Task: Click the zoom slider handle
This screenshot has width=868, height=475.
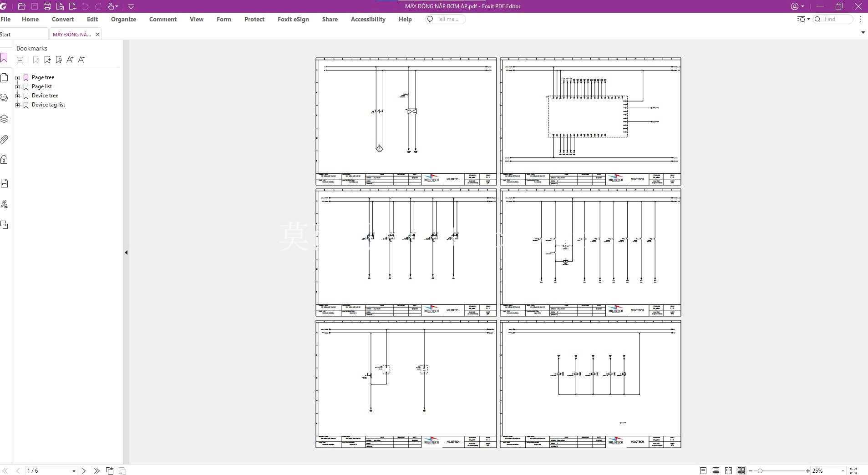Action: pos(760,471)
